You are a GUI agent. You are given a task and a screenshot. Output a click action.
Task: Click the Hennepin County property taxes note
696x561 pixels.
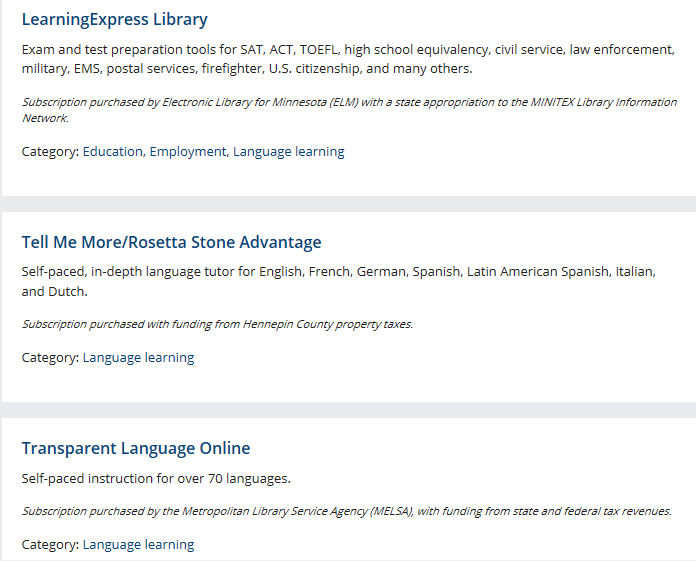point(218,324)
